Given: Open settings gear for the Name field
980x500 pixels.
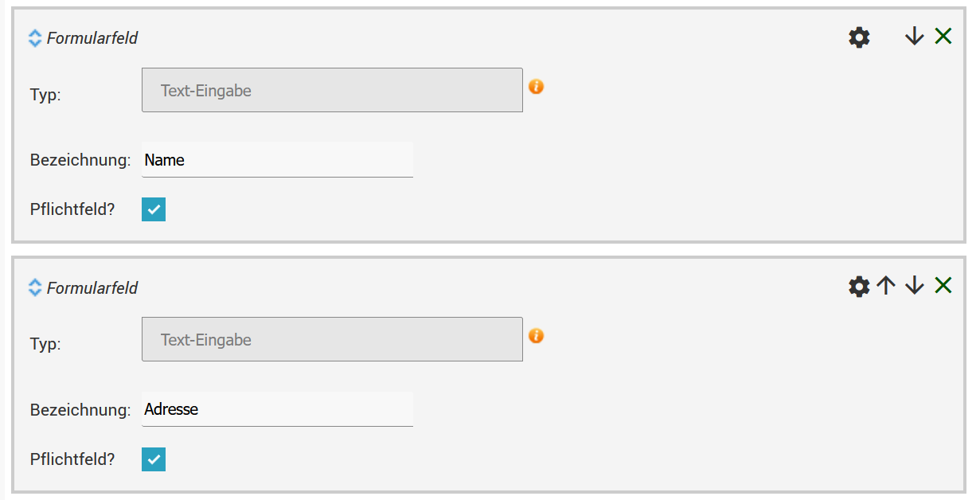Looking at the screenshot, I should pos(859,37).
